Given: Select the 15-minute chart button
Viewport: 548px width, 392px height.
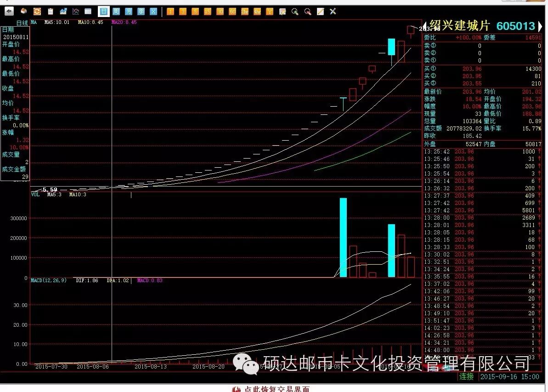Looking at the screenshot, I should (208, 11).
